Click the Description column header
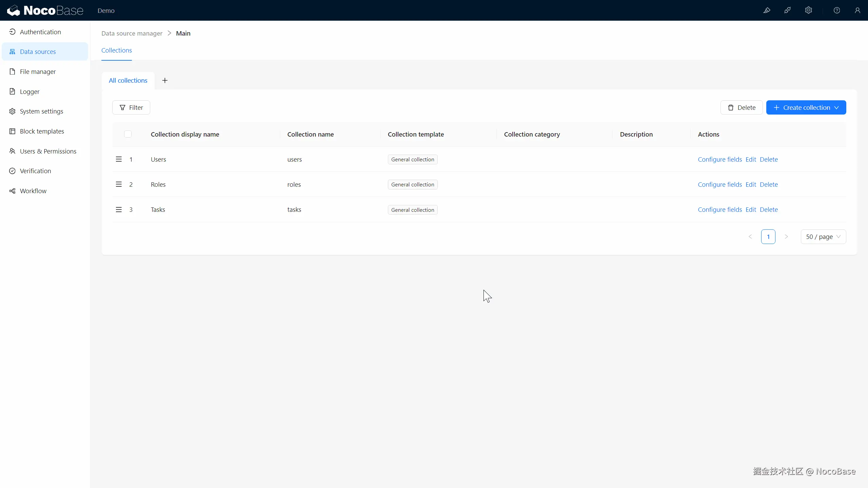868x488 pixels. [636, 134]
